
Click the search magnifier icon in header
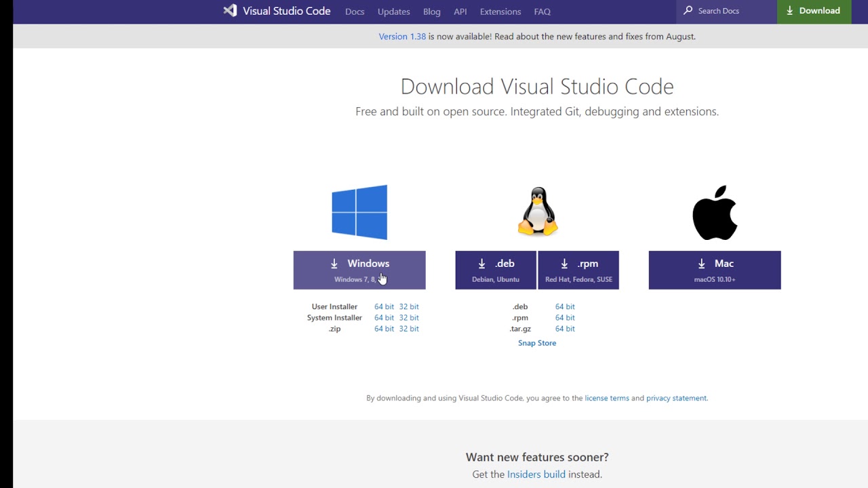point(688,11)
